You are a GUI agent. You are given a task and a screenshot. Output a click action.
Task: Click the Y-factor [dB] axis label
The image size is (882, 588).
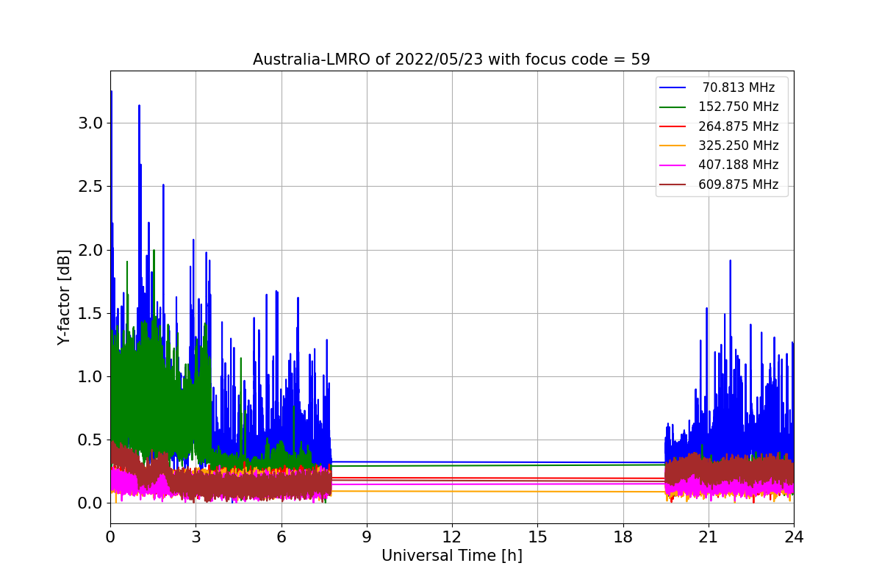coord(65,298)
